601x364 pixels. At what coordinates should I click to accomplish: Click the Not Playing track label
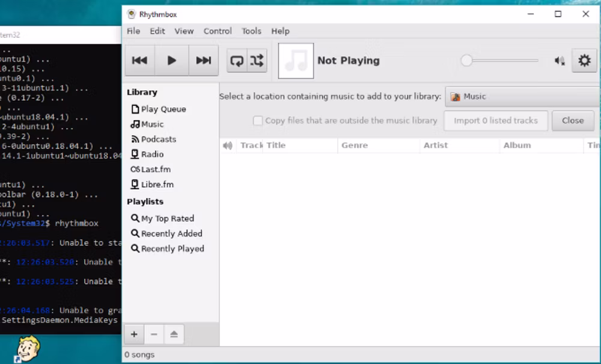pyautogui.click(x=349, y=61)
